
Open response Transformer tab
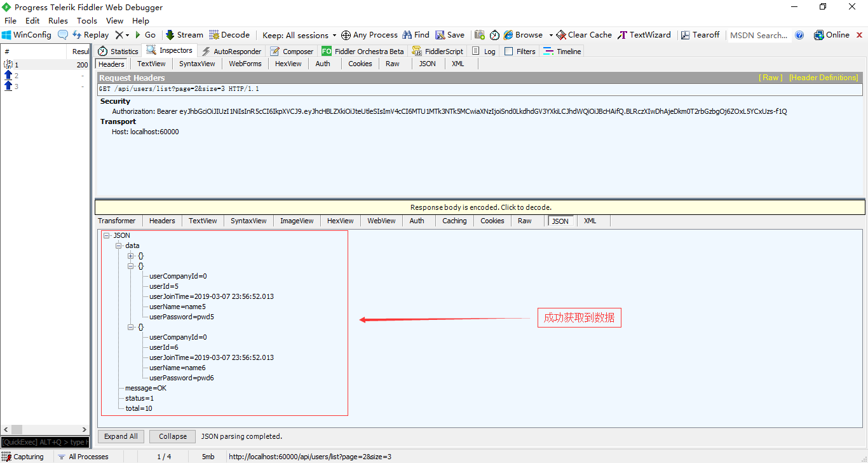[117, 221]
